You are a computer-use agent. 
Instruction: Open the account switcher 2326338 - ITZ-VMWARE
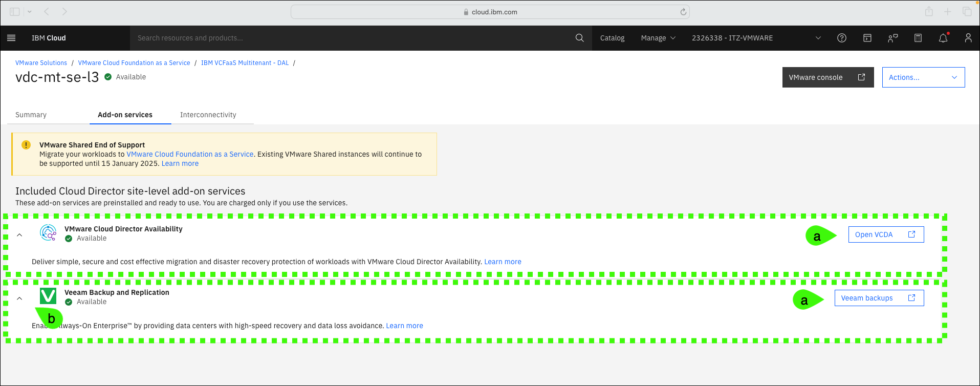(x=756, y=38)
